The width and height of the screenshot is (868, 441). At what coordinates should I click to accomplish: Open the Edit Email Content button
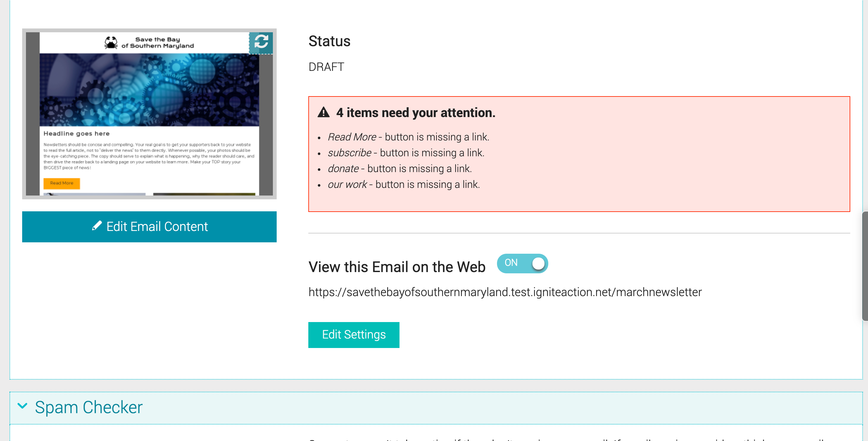point(149,227)
